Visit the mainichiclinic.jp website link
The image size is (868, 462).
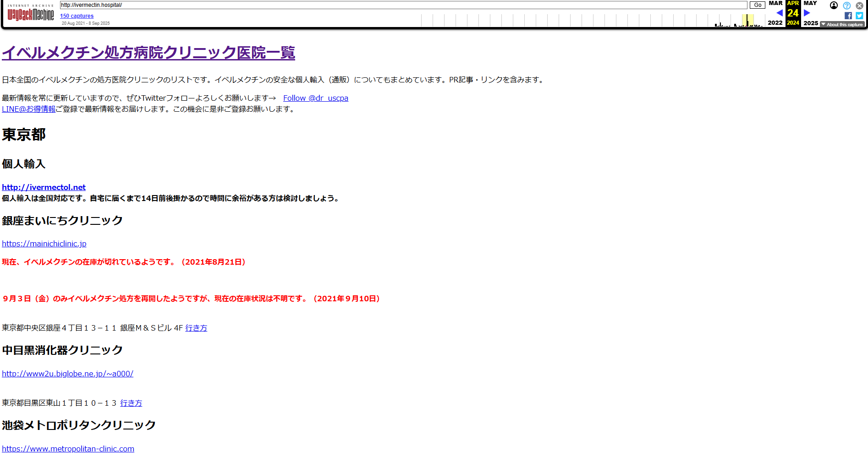[x=44, y=244]
